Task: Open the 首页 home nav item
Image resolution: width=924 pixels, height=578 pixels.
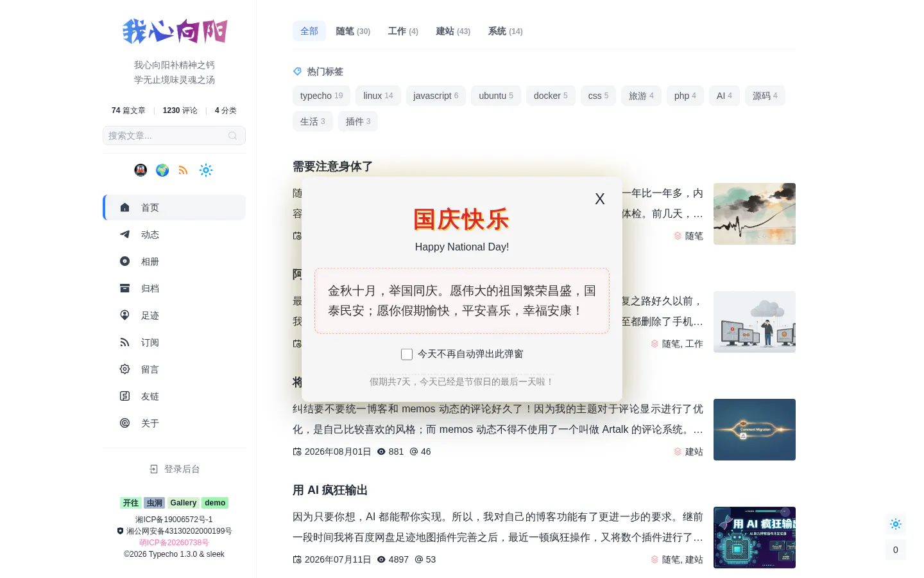Action: click(175, 207)
